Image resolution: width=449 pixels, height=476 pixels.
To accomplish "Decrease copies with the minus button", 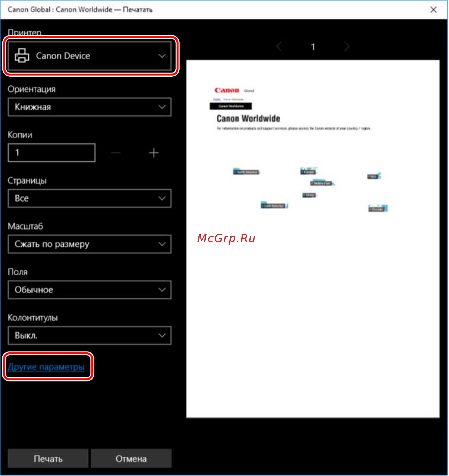I will [x=116, y=153].
